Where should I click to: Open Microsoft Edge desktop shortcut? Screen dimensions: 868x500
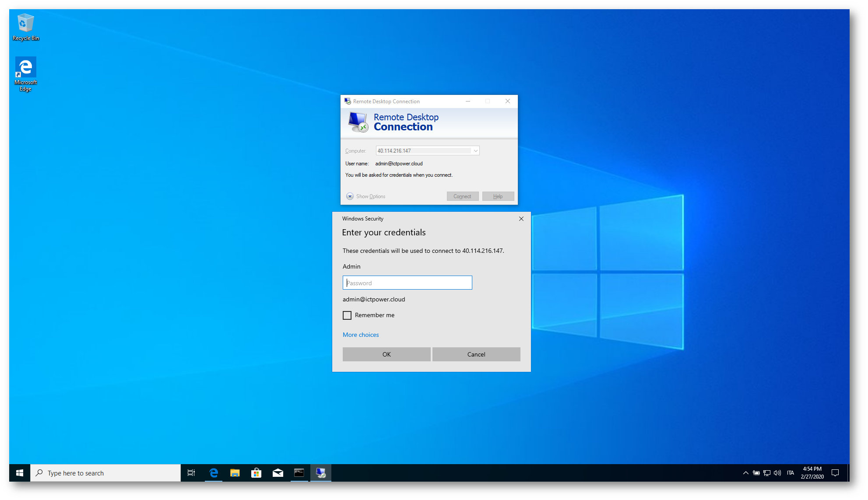25,73
